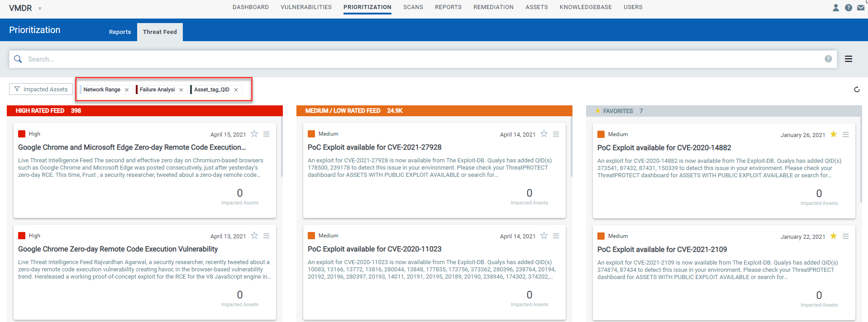Image resolution: width=868 pixels, height=322 pixels.
Task: Favorite the Google Chrome and Microsoft Edge Zero-day feed
Action: coord(254,134)
